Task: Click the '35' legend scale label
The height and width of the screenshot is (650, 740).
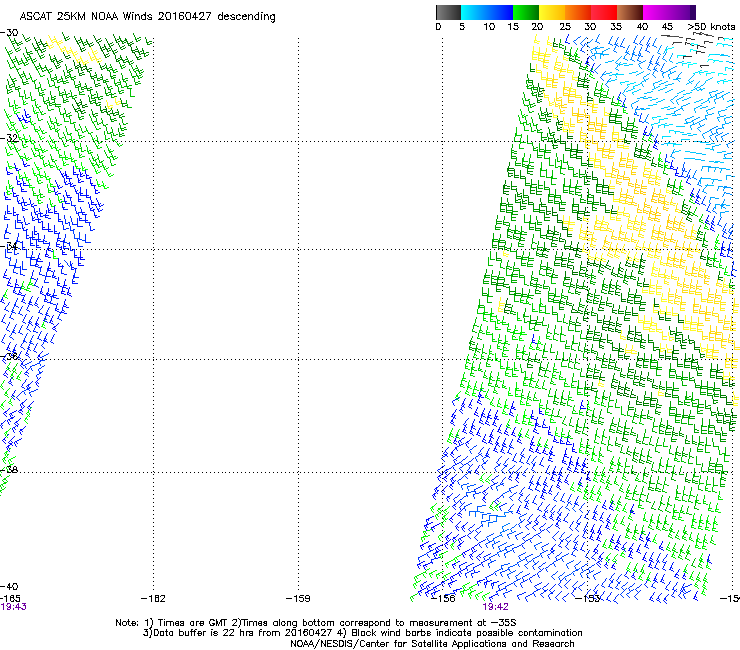Action: (616, 27)
